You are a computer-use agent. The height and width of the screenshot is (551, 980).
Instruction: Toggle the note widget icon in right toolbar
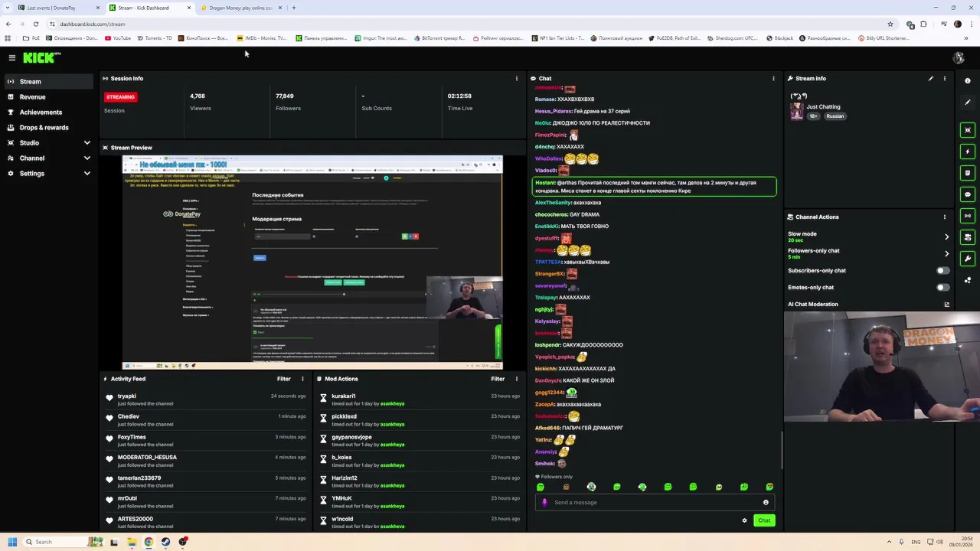(x=968, y=173)
